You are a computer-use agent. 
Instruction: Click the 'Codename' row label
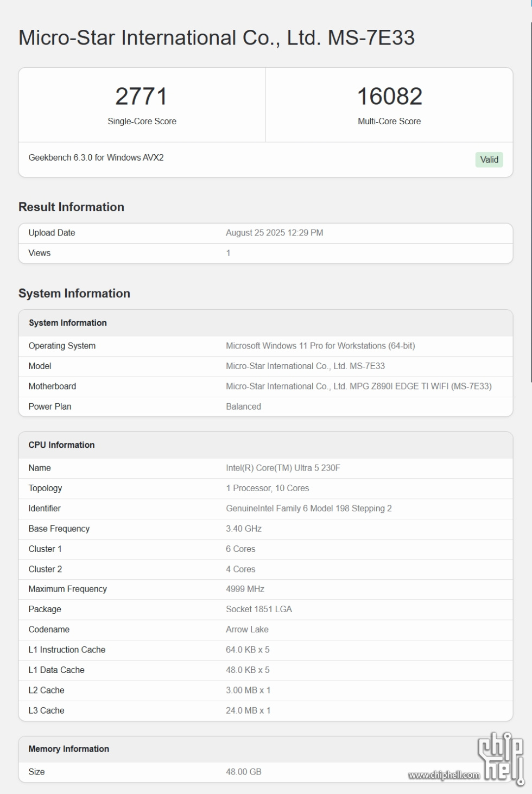tap(49, 630)
